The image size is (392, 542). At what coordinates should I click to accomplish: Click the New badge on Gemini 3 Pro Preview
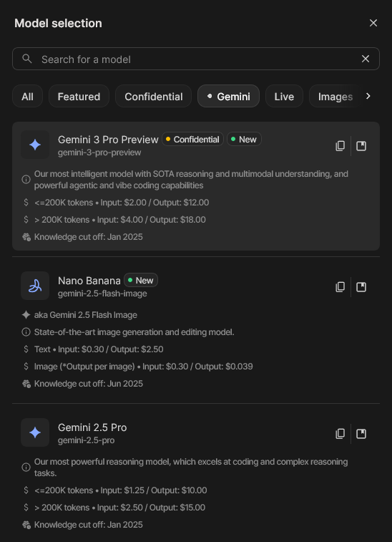click(x=244, y=140)
